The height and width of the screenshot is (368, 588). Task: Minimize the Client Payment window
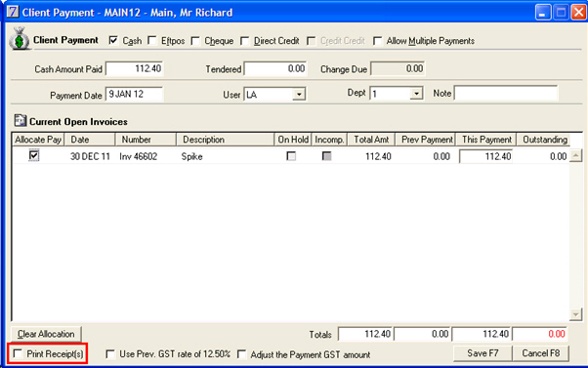click(x=543, y=13)
